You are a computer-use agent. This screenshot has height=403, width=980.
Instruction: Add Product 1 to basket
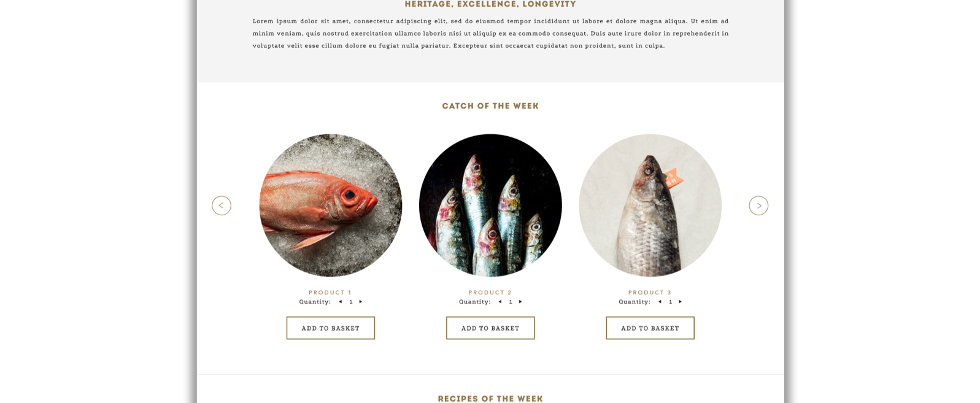331,328
